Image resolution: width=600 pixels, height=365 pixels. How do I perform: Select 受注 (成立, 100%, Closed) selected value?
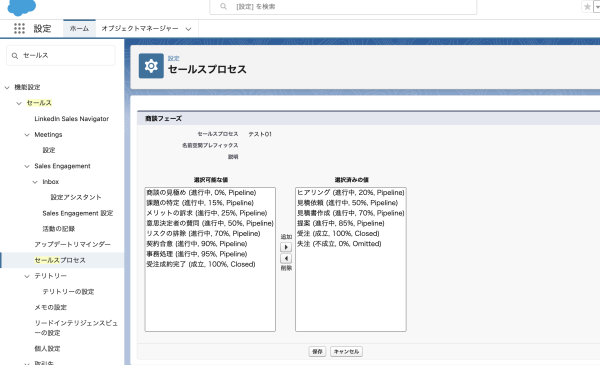[x=338, y=233]
